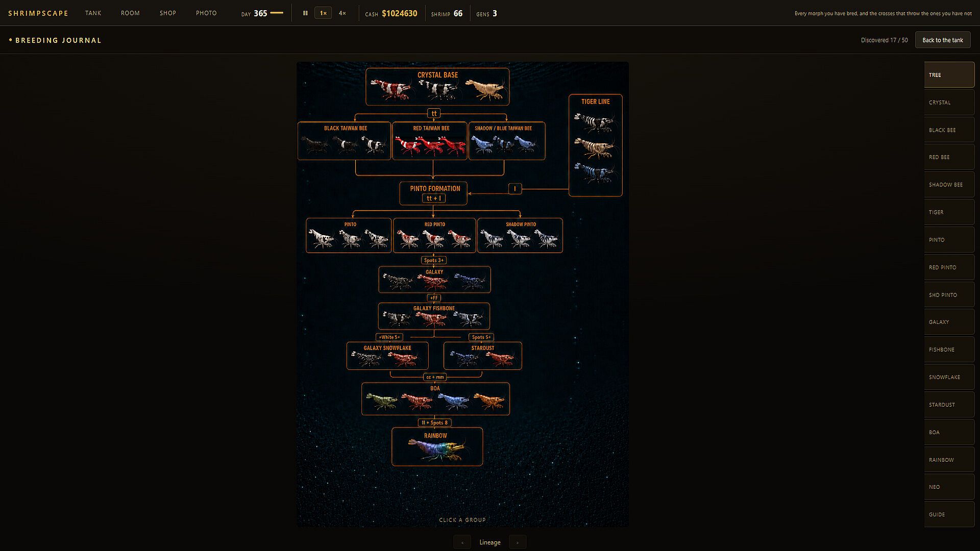Select the green Boa shrimp
The width and height of the screenshot is (980, 551).
pyautogui.click(x=382, y=402)
